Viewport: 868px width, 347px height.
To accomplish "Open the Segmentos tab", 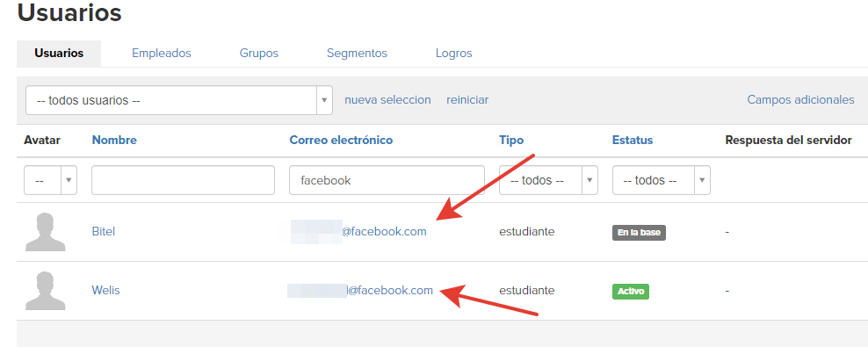I will coord(357,53).
